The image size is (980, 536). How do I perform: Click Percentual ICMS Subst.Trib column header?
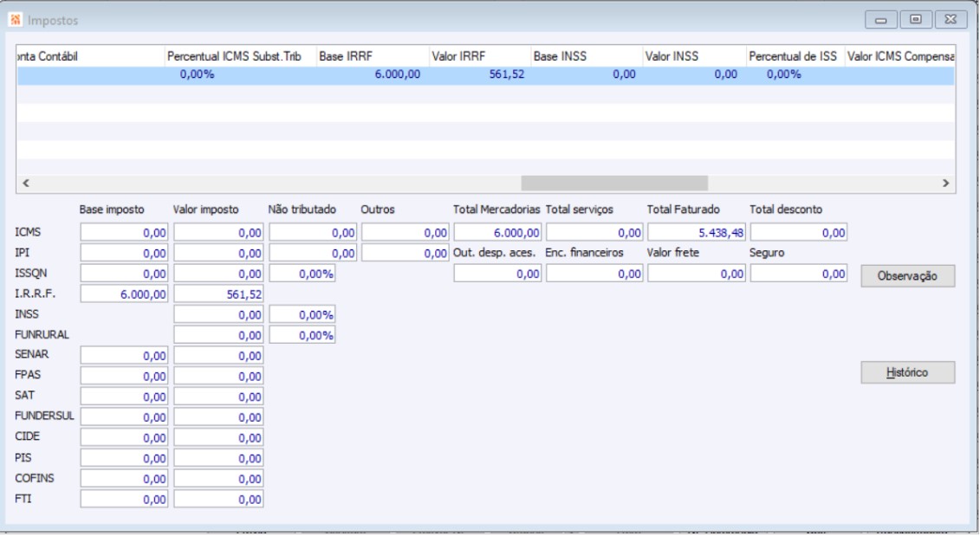click(x=237, y=56)
